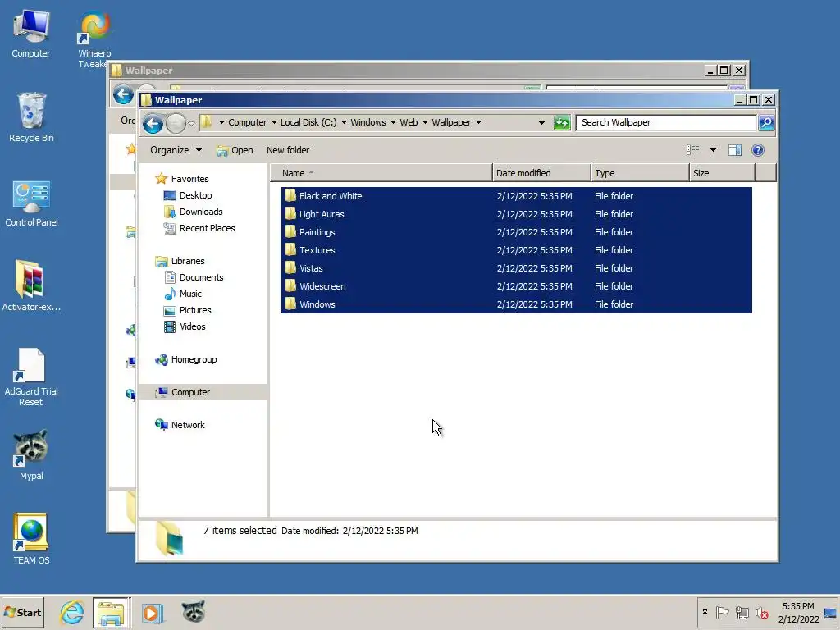This screenshot has width=840, height=630.
Task: Open the Organize menu
Action: 176,150
